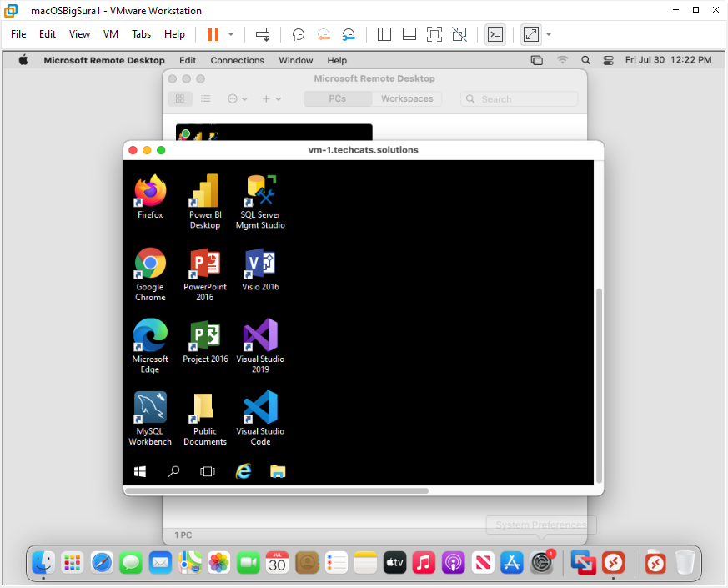Launch PowerPoint 2016 shortcut

(x=205, y=274)
